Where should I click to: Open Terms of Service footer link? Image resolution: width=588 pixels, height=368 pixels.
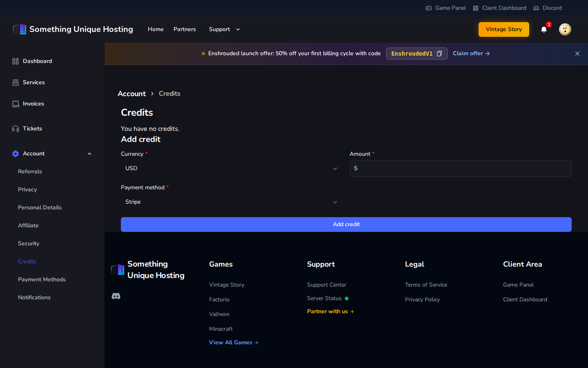pos(426,285)
